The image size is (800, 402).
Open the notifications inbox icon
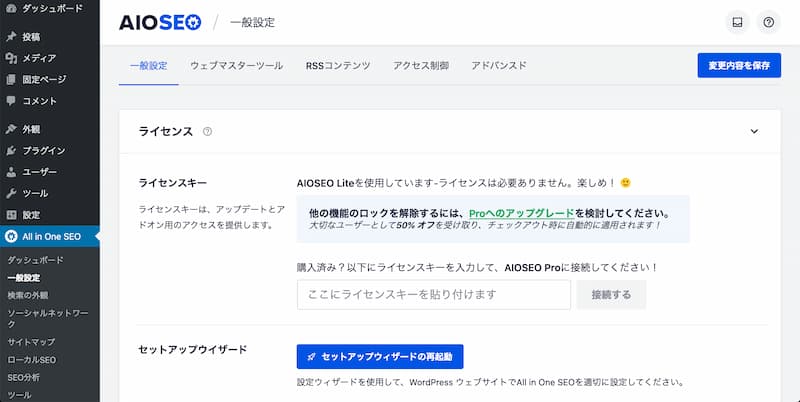tap(737, 22)
